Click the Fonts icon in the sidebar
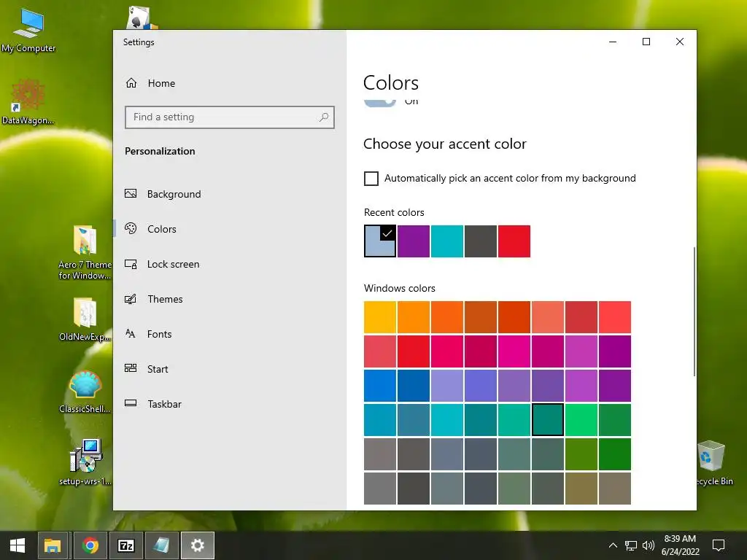Screen dimensions: 747x560 click(131, 333)
